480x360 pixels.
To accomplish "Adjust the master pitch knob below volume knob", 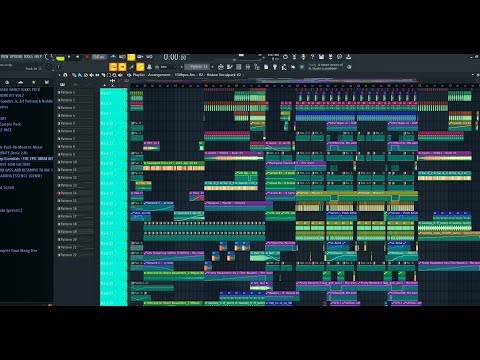I will pyautogui.click(x=49, y=68).
